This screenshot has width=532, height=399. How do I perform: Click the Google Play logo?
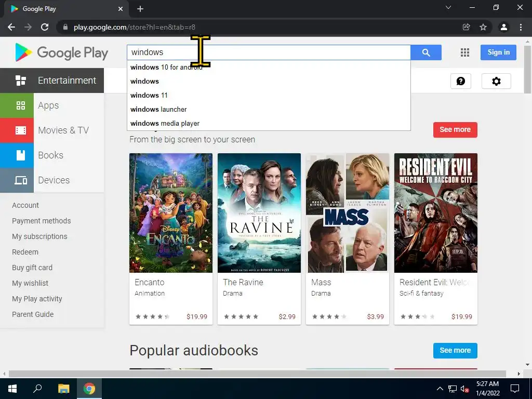61,52
